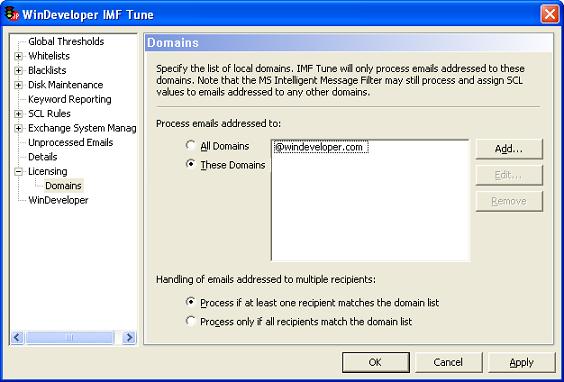Open Unprocessed Emails in the tree

[x=70, y=142]
